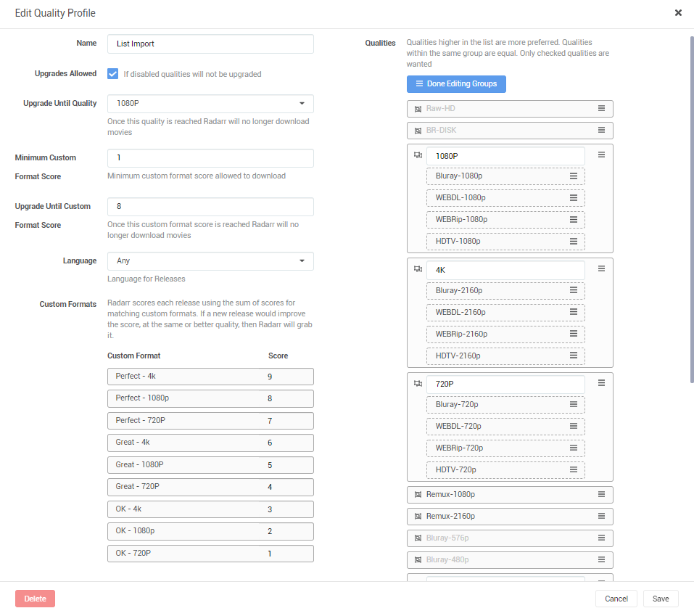Ungroup the 720P quality group

pos(418,383)
